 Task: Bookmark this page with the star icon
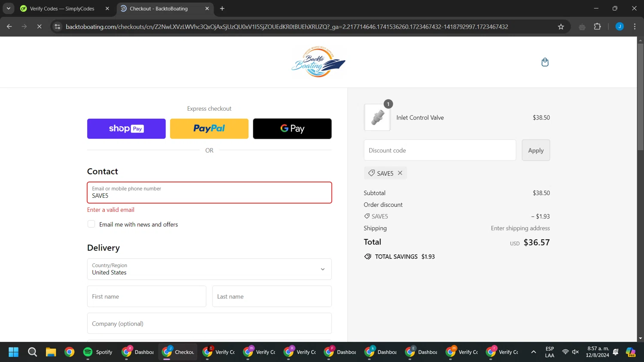[x=561, y=27]
